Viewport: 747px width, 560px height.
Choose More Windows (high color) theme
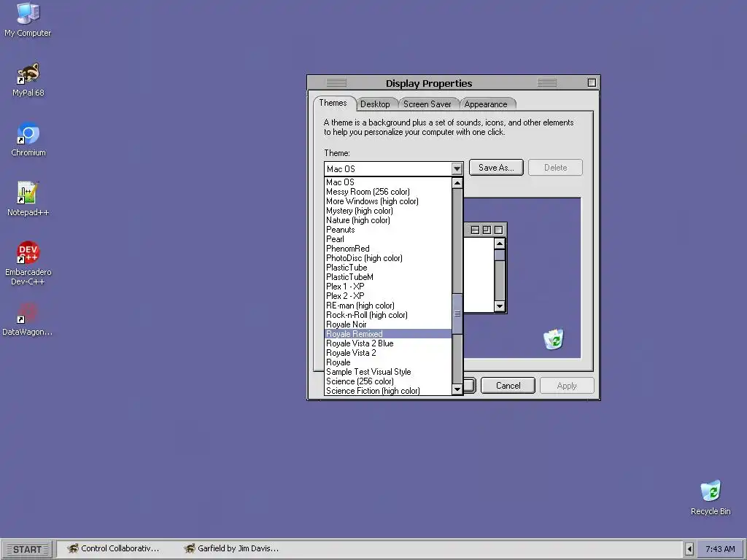(x=388, y=201)
